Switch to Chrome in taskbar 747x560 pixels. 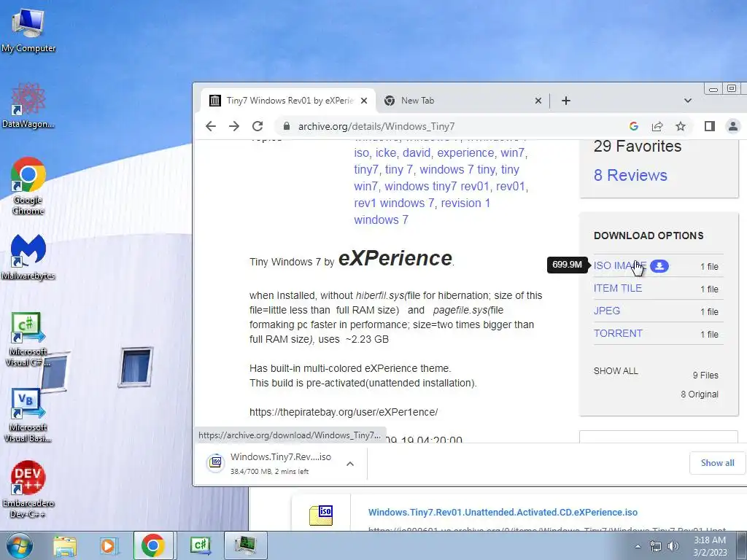[x=153, y=545]
